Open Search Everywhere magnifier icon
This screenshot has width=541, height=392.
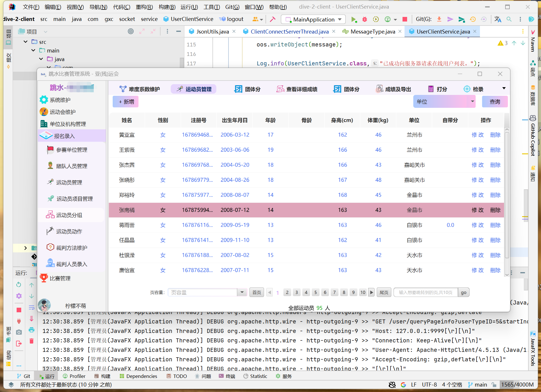[x=509, y=19]
